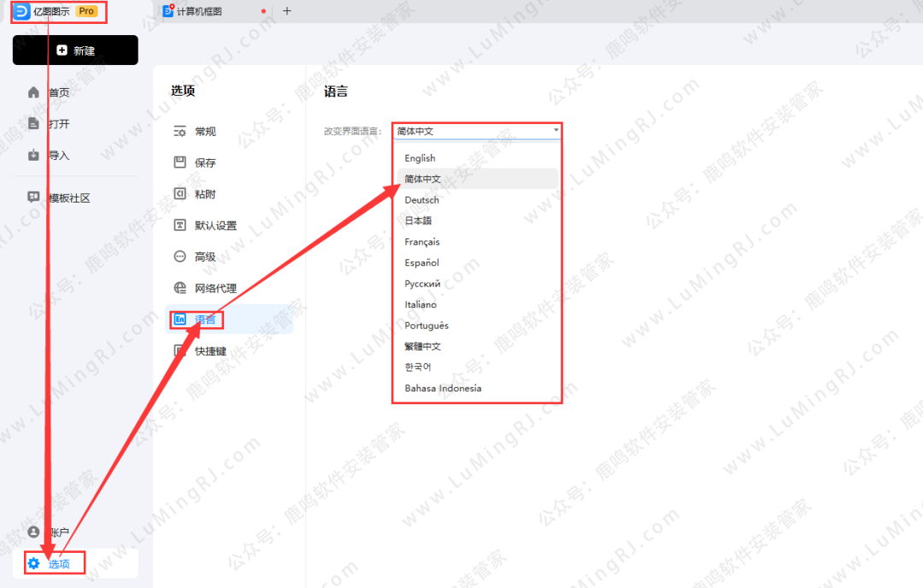Select English from the language list
This screenshot has width=923, height=588.
(420, 158)
